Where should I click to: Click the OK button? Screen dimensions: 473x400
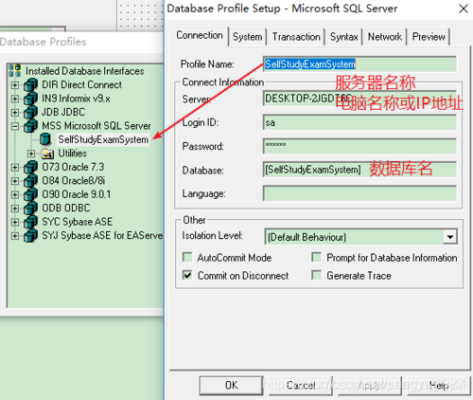coord(231,385)
